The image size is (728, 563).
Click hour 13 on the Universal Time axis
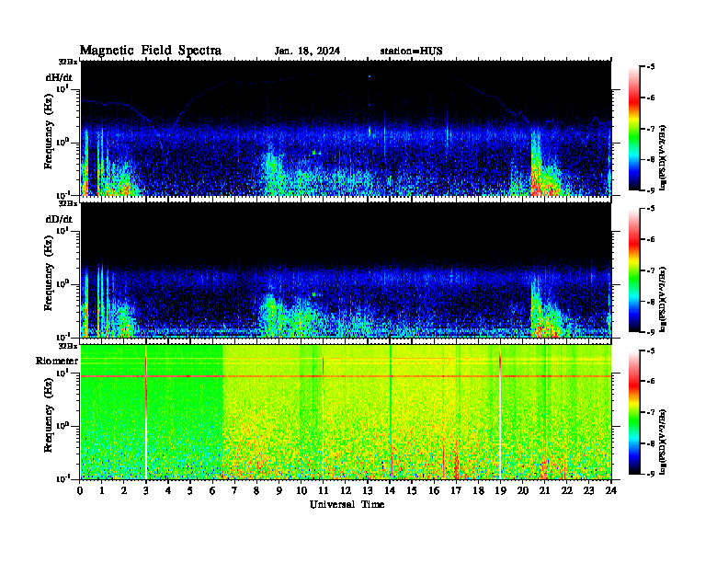pos(368,490)
